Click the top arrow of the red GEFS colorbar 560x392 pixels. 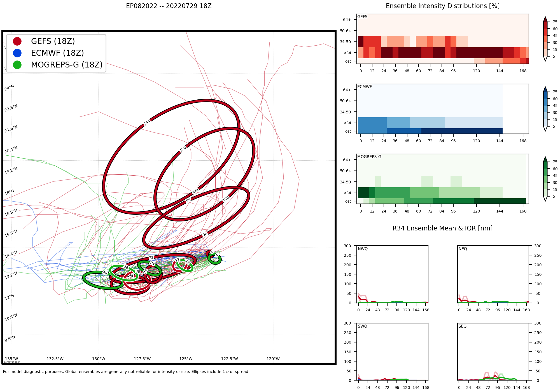point(545,19)
